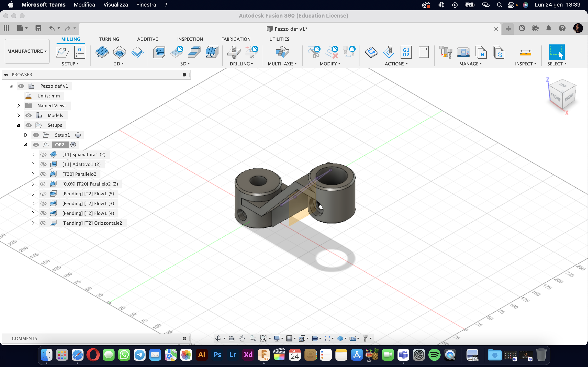Viewport: 588px width, 367px height.
Task: Click the Post Process G1 G2 icon
Action: coord(406,52)
